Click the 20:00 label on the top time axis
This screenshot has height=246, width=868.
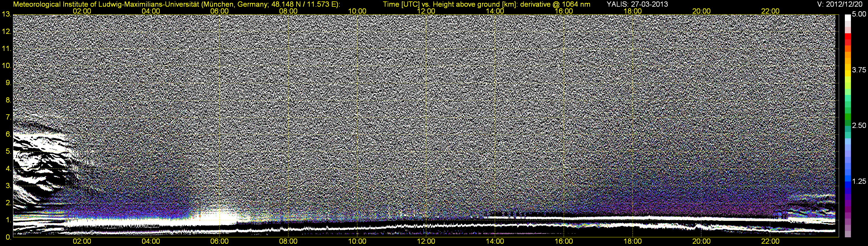(702, 11)
